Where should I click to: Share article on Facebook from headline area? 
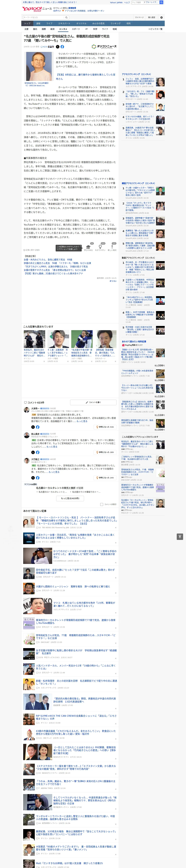(62, 47)
